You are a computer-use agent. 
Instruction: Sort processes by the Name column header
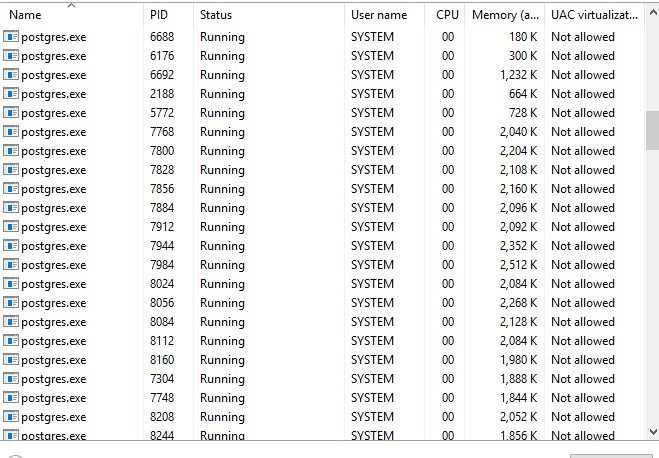(x=72, y=15)
